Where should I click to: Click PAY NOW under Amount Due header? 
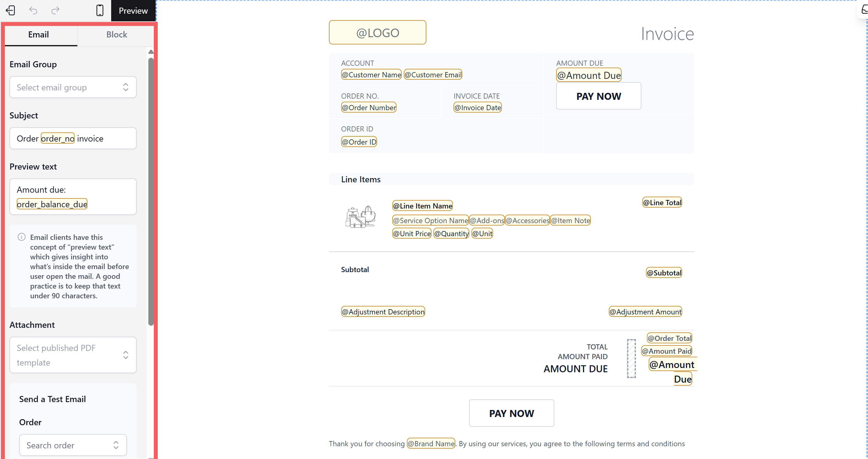coord(598,96)
